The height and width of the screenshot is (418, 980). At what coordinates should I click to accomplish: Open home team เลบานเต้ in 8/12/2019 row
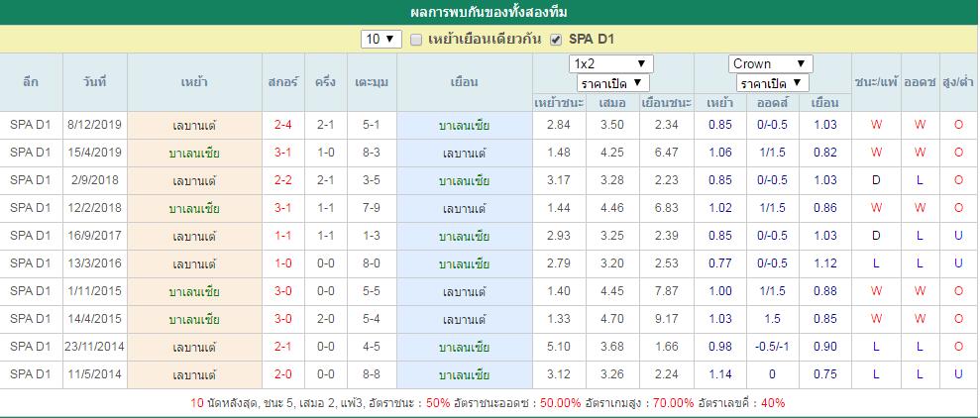tap(194, 125)
